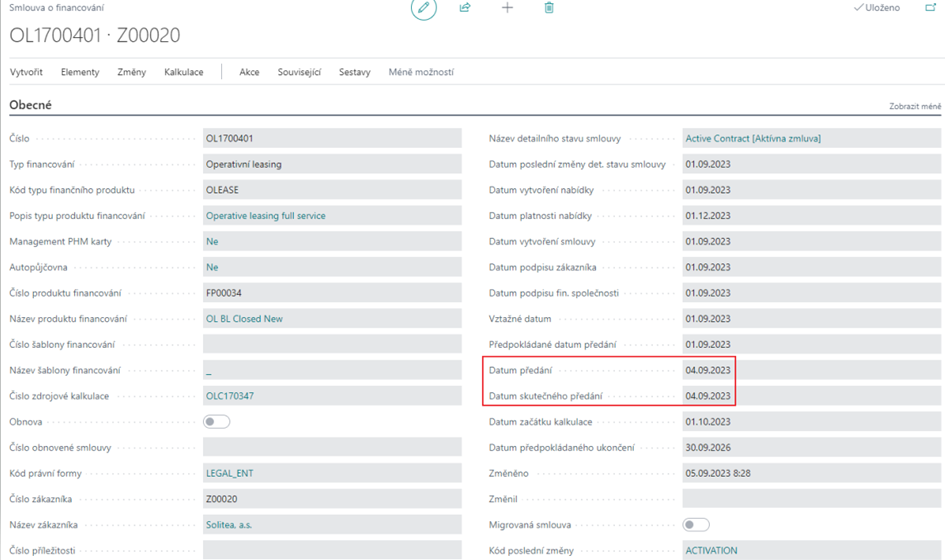
Task: Click Méně možností to collapse actions
Action: point(421,72)
